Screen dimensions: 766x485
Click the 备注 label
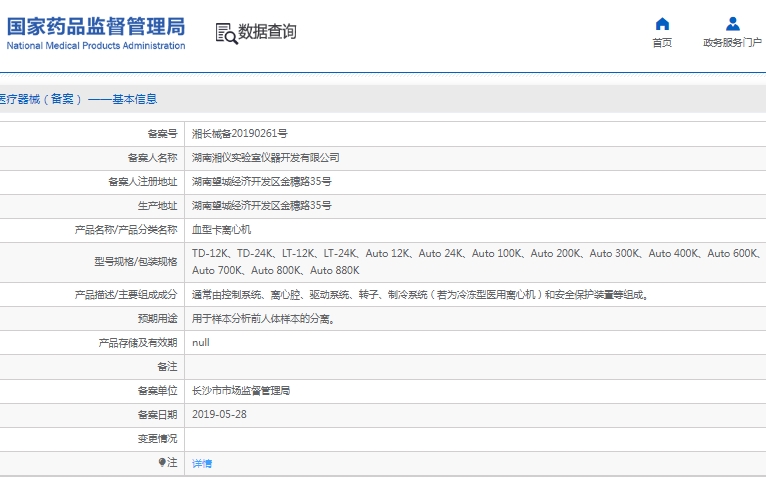pos(167,367)
